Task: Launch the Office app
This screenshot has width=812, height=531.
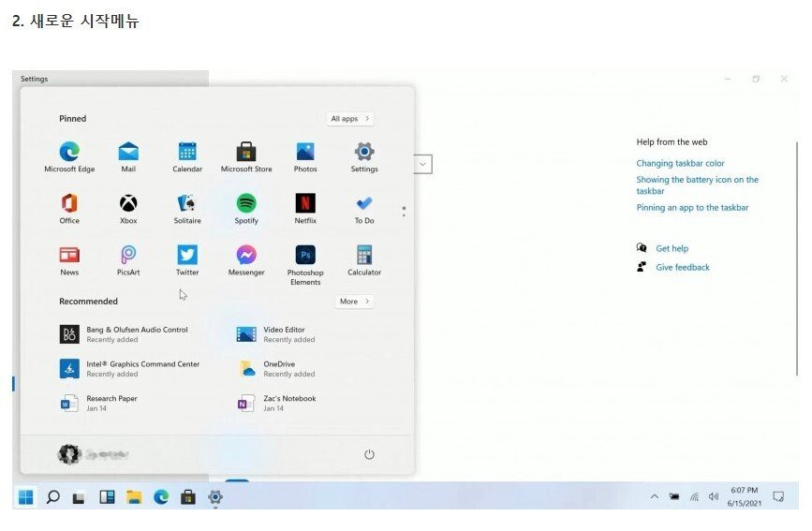Action: [69, 208]
